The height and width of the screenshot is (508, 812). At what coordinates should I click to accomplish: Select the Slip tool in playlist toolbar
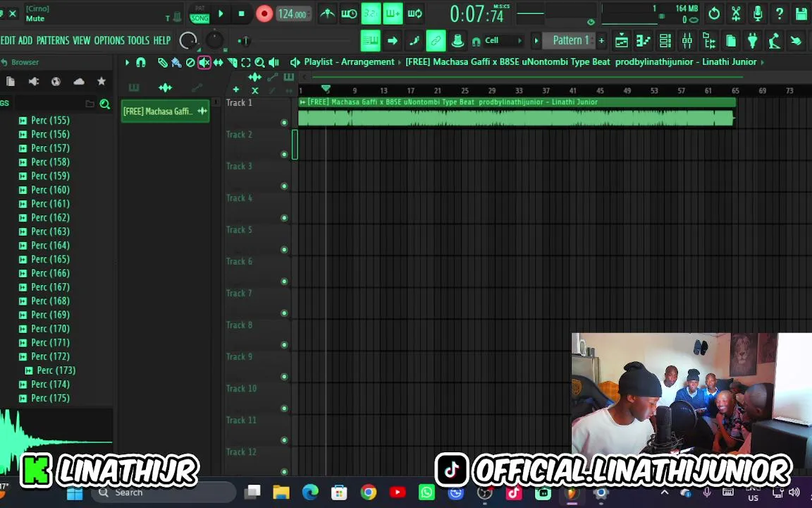coord(219,63)
